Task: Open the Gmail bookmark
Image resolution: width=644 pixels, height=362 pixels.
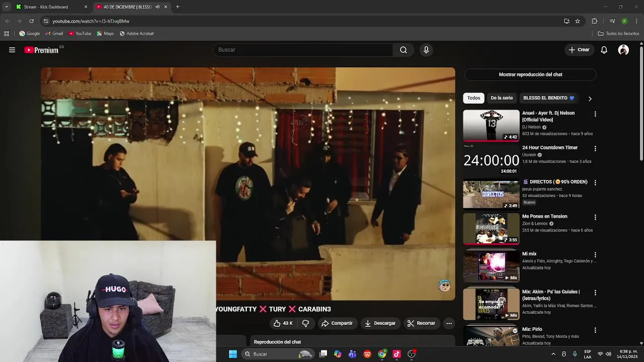Action: (54, 34)
